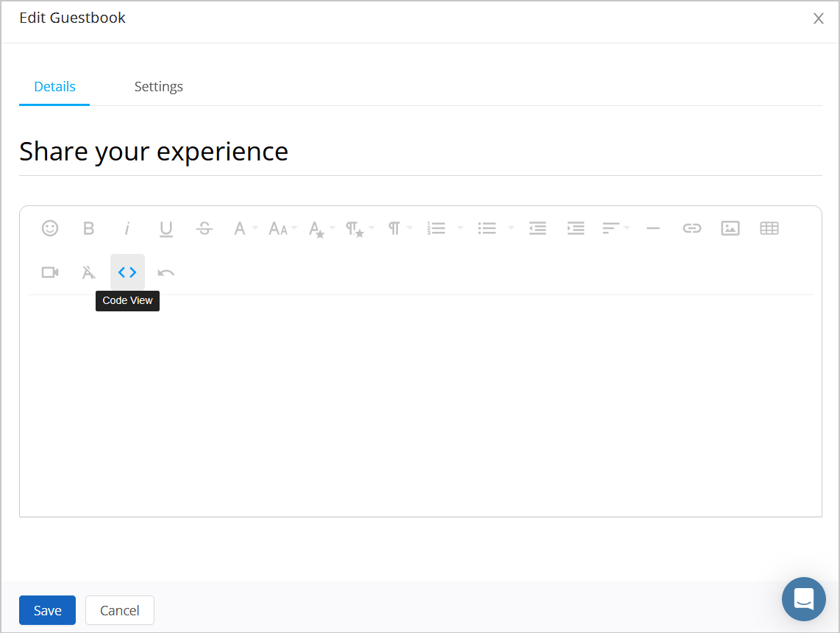Increase indent of the paragraph

pyautogui.click(x=576, y=228)
